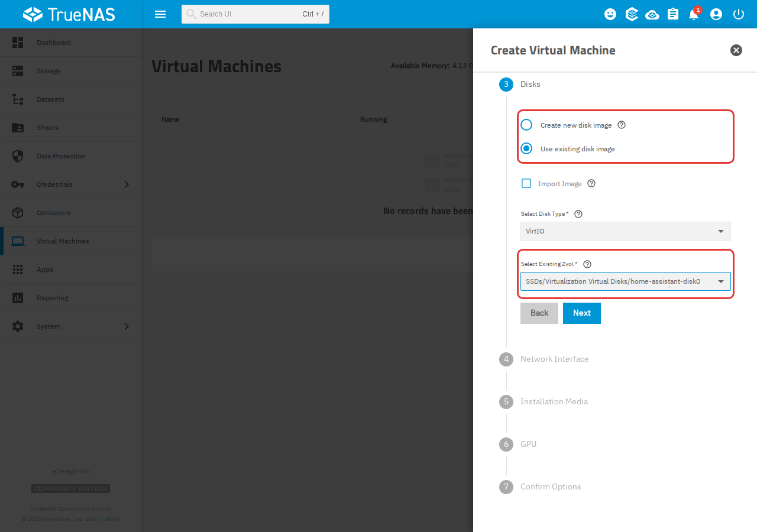Open the Jobs clipboard icon

tap(673, 14)
